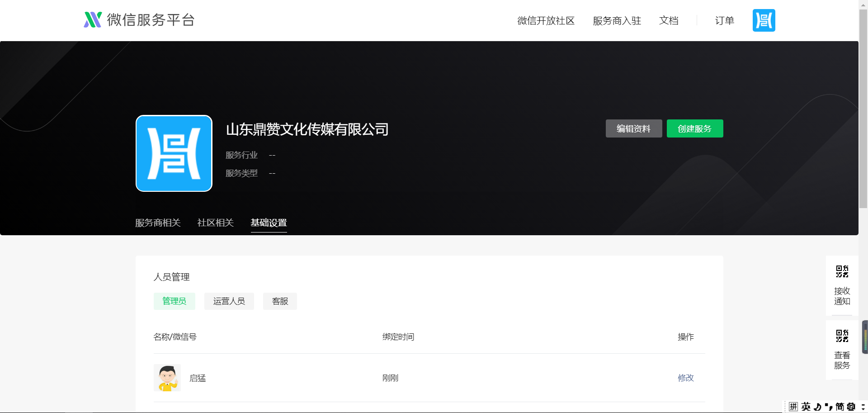The image size is (868, 413).
Task: Click the 修改 link for 启猛
Action: click(685, 378)
